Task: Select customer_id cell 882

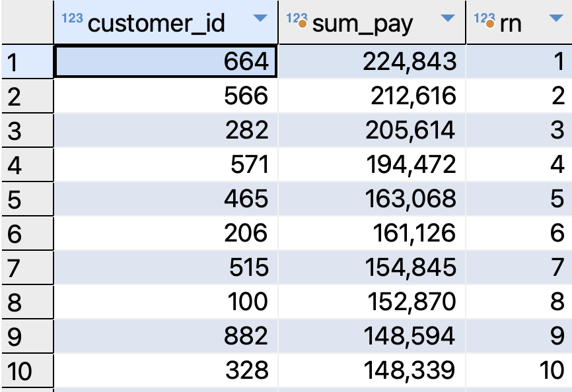Action: [166, 335]
